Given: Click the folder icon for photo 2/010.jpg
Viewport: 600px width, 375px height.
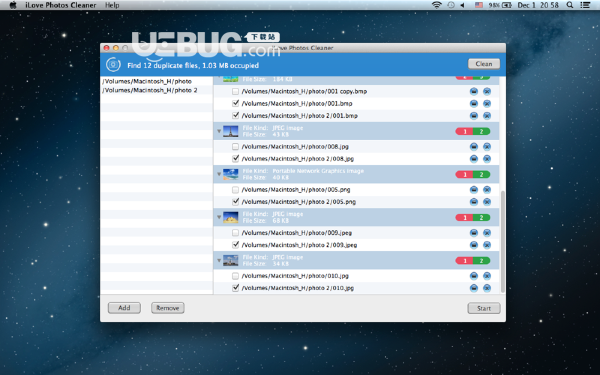Looking at the screenshot, I should (x=474, y=288).
